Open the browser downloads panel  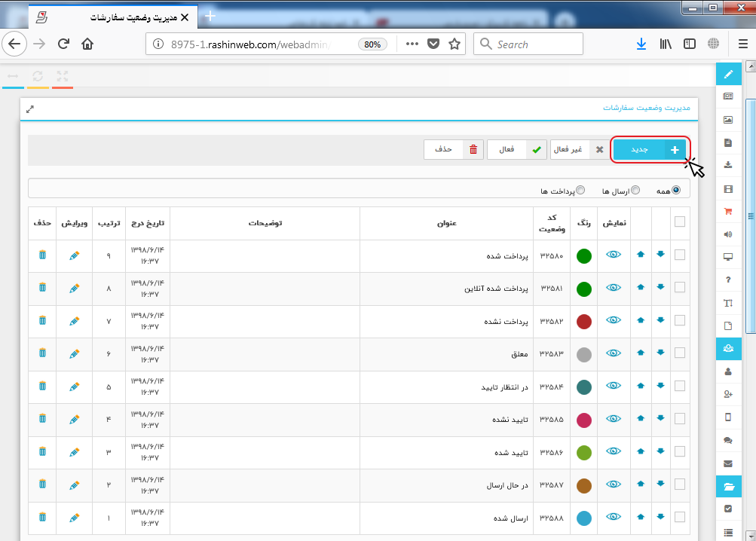pyautogui.click(x=641, y=44)
